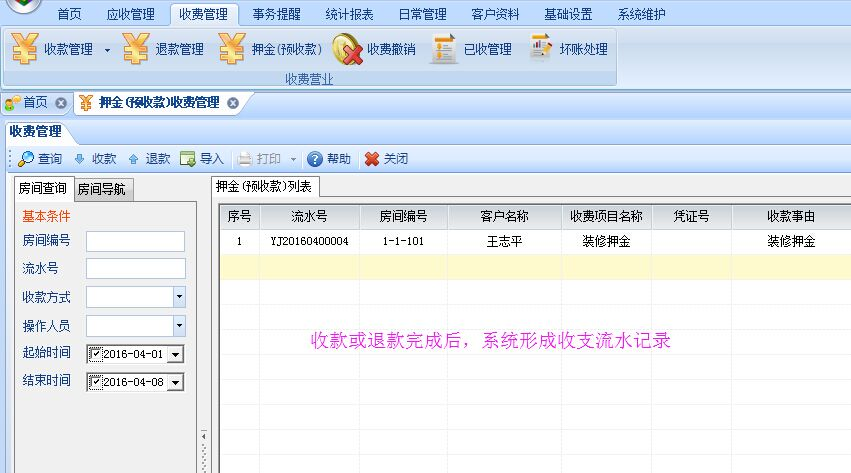Open the 应收管理 ribbon tab

point(130,14)
